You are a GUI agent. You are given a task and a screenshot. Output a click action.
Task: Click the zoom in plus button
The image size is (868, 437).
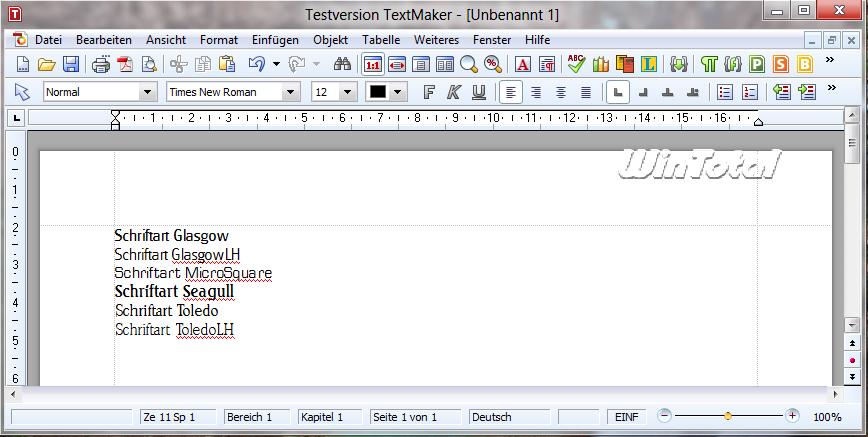[792, 416]
